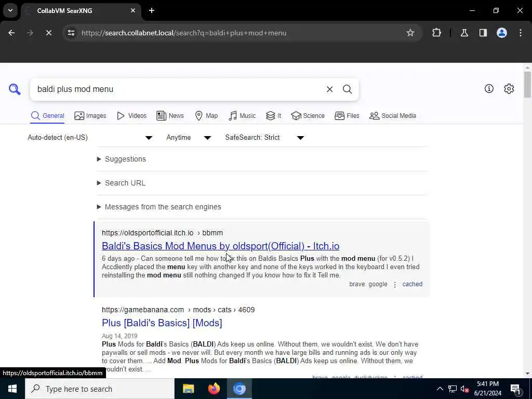The image size is (532, 399).
Task: Switch to the Map tab
Action: [x=206, y=116]
